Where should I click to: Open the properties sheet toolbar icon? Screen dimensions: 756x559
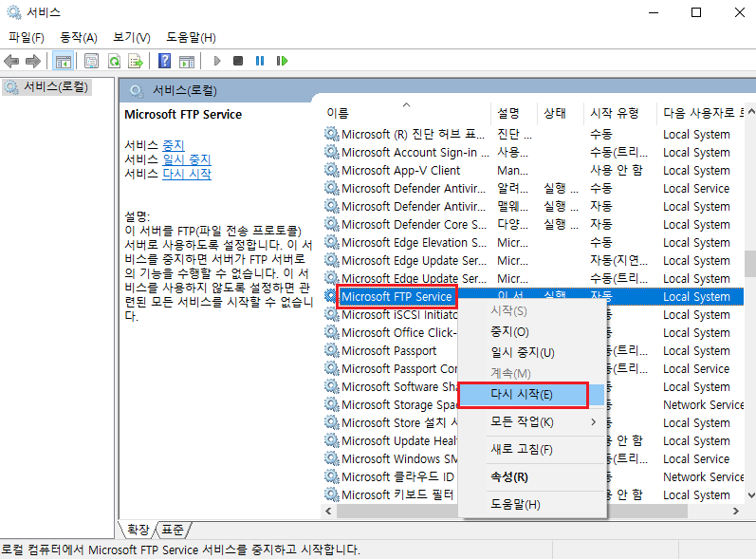(x=91, y=62)
